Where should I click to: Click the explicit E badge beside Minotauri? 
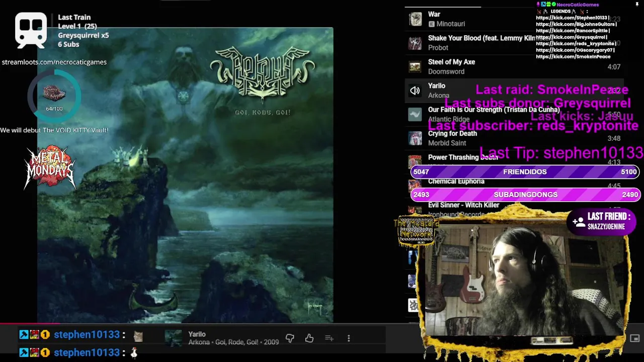coord(431,24)
